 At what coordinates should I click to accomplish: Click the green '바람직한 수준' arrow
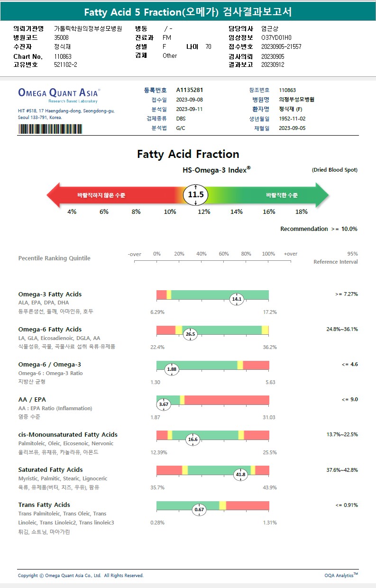(x=280, y=195)
